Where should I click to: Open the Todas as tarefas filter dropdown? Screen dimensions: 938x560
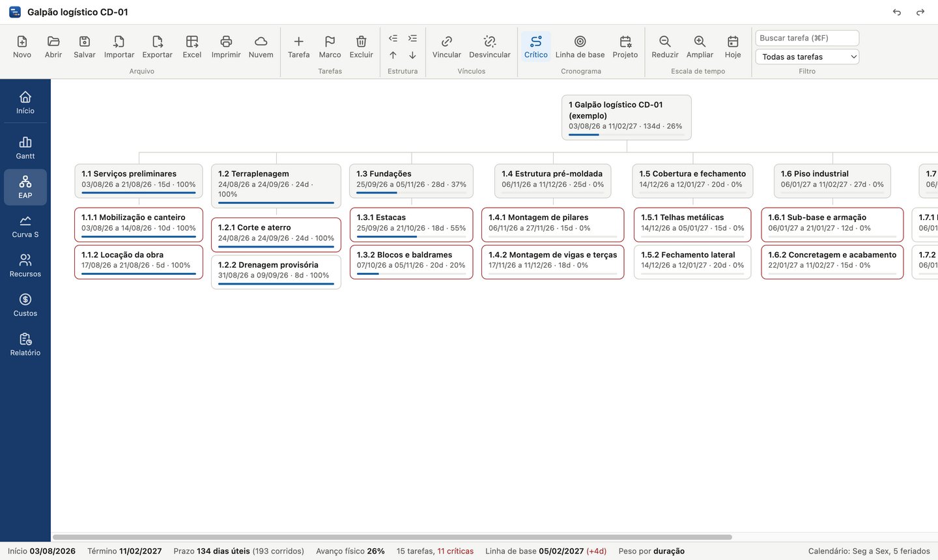(x=807, y=57)
